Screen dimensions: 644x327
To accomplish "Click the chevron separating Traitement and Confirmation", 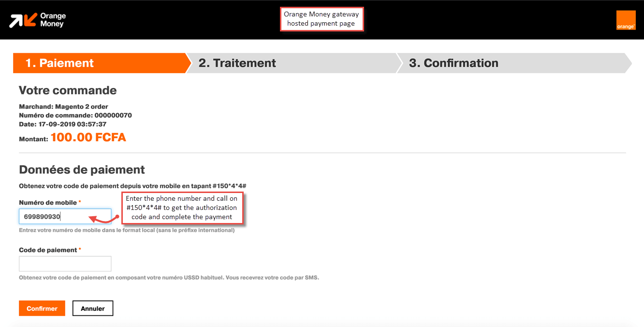I will point(400,63).
